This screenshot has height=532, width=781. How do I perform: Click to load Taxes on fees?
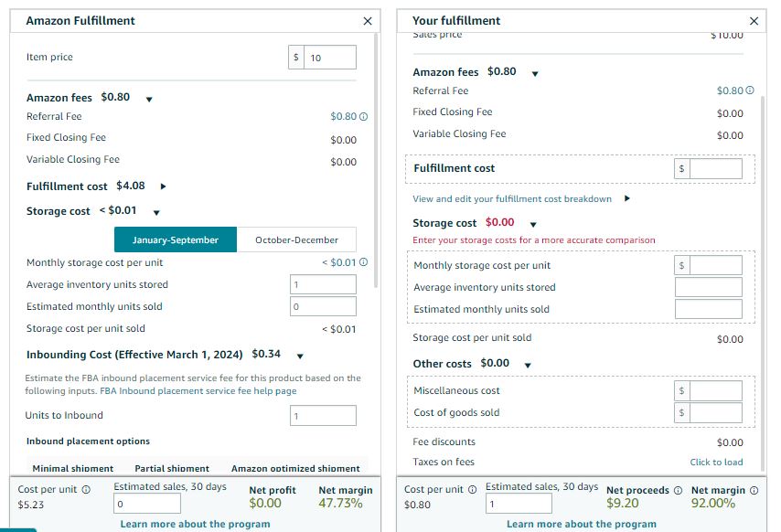716,463
